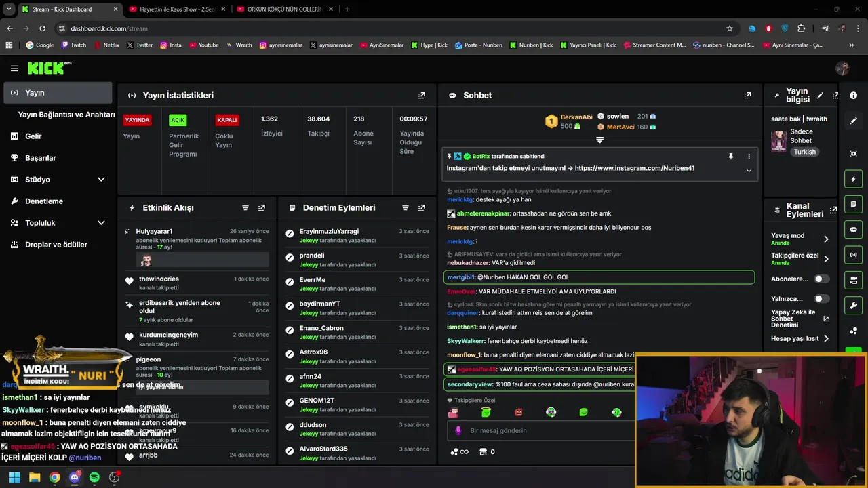The height and width of the screenshot is (488, 868).
Task: Open Spotify from the taskbar
Action: point(94,477)
